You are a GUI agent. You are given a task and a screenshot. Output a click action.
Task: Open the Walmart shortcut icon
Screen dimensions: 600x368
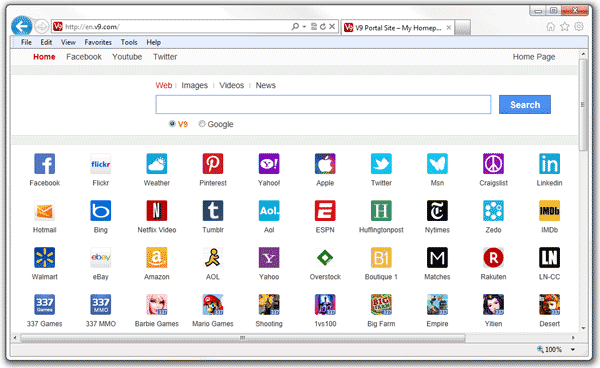(44, 257)
